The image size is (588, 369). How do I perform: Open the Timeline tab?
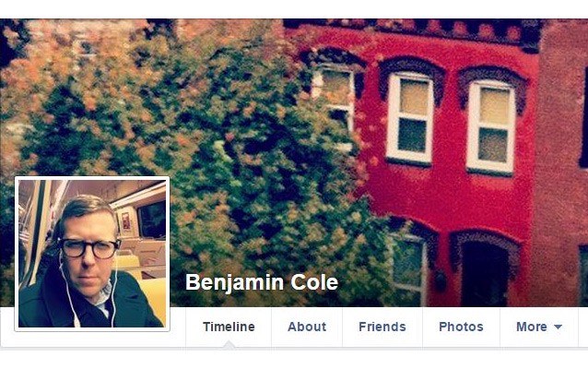coord(229,327)
